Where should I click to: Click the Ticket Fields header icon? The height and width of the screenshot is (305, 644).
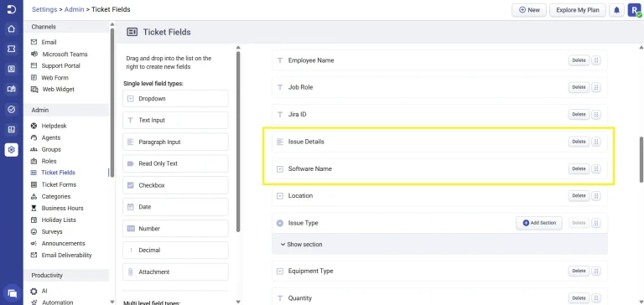pos(132,32)
